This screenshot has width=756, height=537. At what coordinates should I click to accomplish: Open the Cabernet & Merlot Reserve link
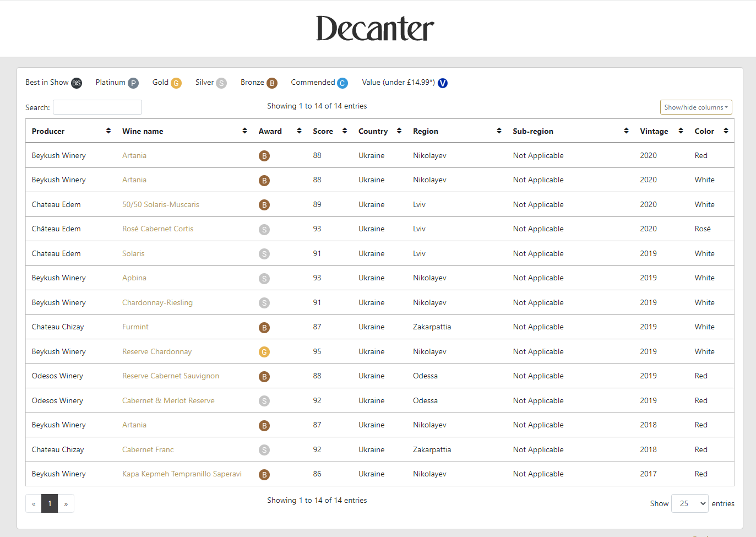(168, 400)
